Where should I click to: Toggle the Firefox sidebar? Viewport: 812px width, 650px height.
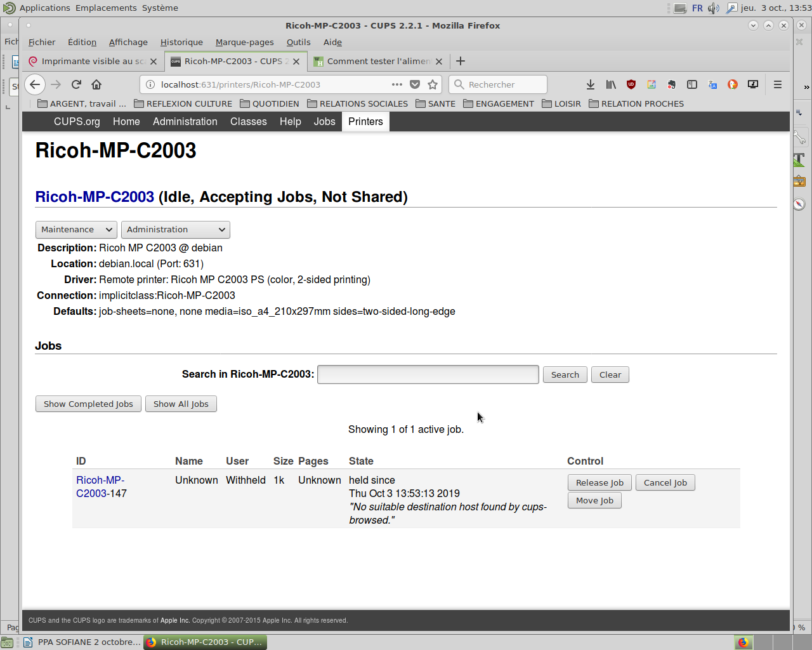click(692, 84)
